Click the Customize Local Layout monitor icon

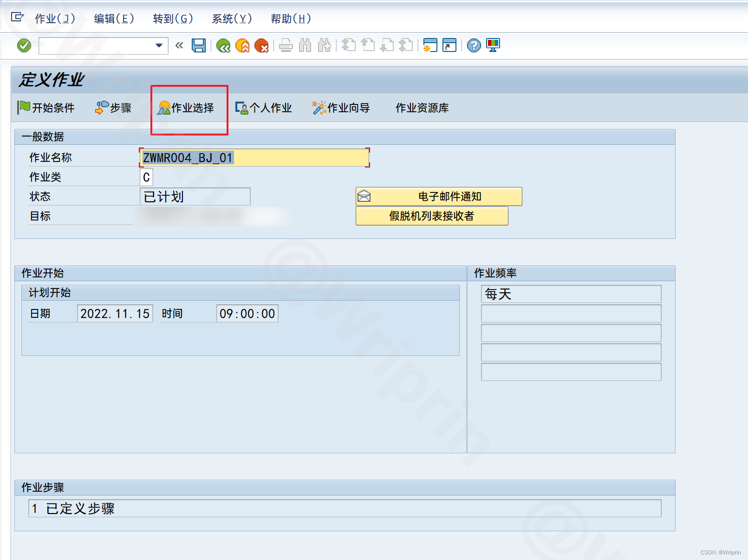493,45
